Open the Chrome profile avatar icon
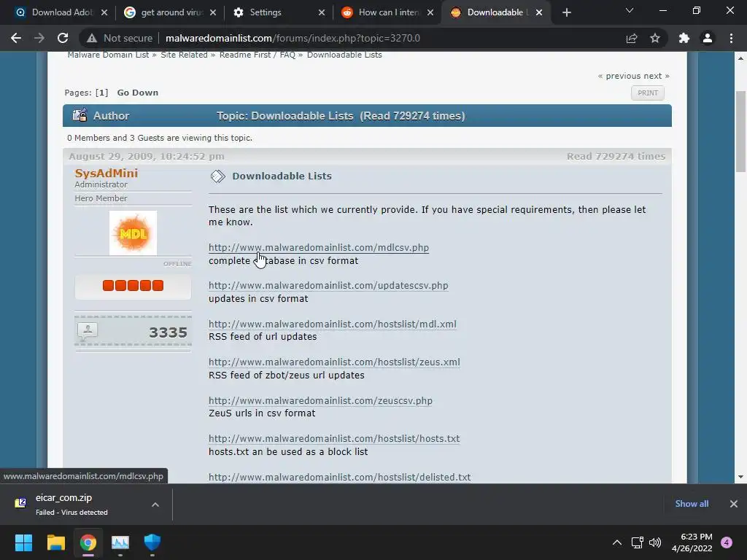The image size is (747, 560). [708, 38]
